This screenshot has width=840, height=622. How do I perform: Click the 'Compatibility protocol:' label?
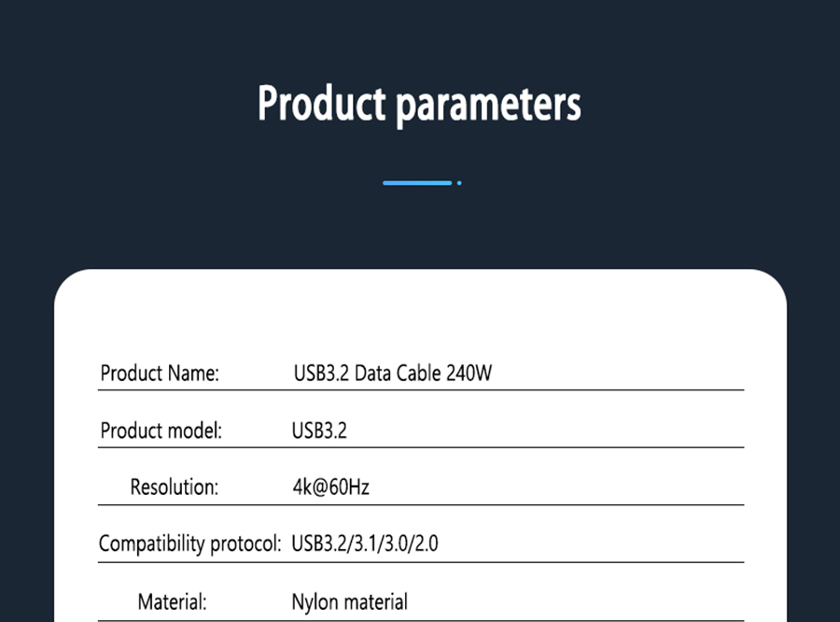[x=190, y=544]
